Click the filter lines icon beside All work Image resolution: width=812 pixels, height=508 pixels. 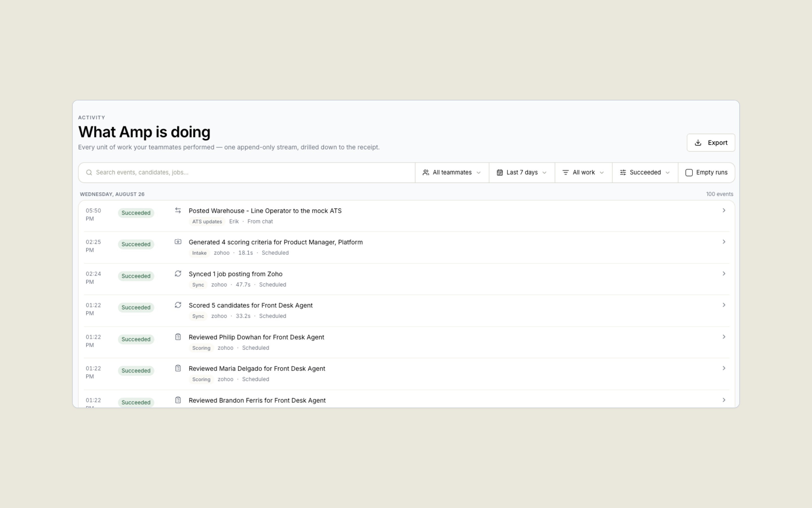(565, 172)
